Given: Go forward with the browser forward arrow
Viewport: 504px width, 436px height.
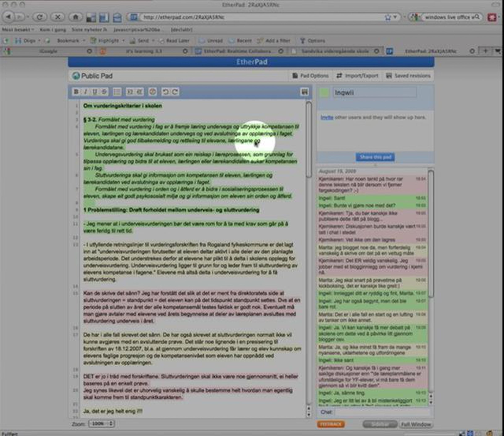Looking at the screenshot, I should point(19,17).
